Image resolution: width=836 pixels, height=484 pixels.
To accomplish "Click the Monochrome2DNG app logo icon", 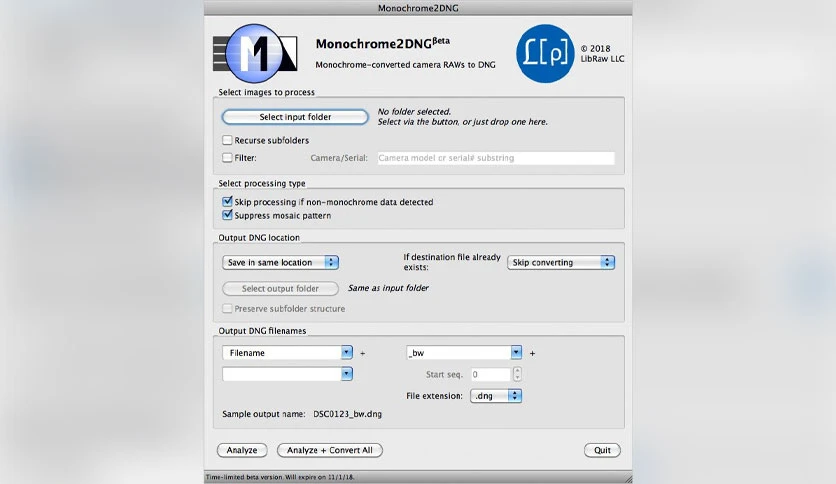I will 255,53.
